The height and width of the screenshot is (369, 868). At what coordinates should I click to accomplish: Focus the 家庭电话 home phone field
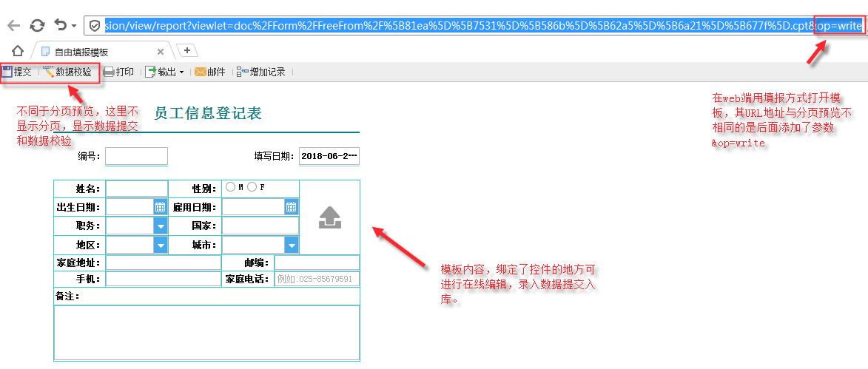pos(317,280)
